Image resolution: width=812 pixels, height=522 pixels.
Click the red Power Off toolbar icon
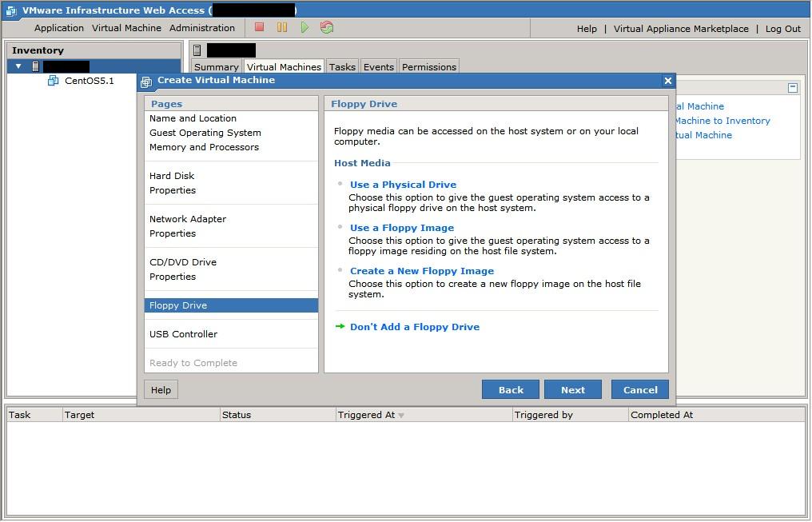coord(260,27)
